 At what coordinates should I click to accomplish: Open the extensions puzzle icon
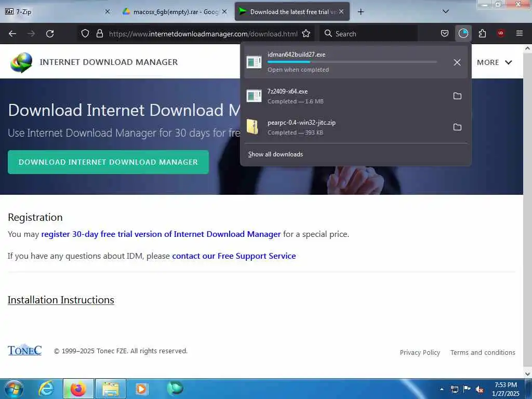click(x=482, y=34)
